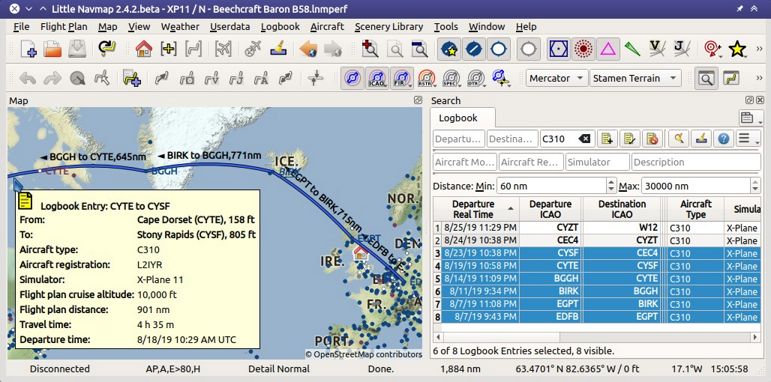Click the Departure ICAO search field
This screenshot has height=382, width=771.
[458, 139]
